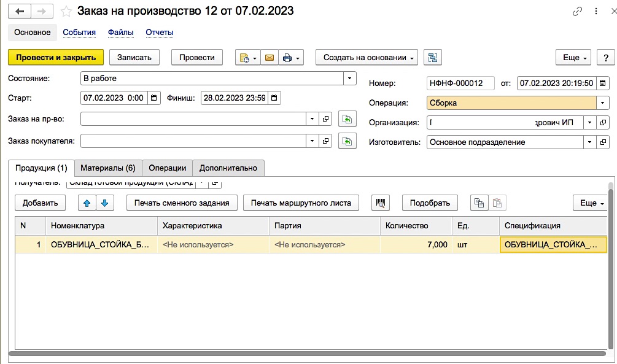Select the ОБУВНИЦА_СТОЙКА_Б... nomenclature cell
This screenshot has height=364, width=617.
click(x=101, y=244)
